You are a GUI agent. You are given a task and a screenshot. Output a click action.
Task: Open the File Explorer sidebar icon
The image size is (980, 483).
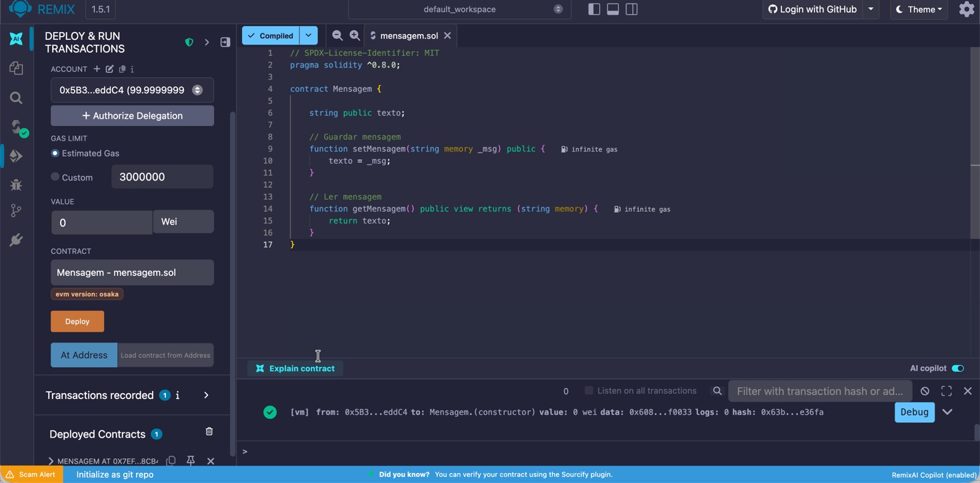click(16, 69)
